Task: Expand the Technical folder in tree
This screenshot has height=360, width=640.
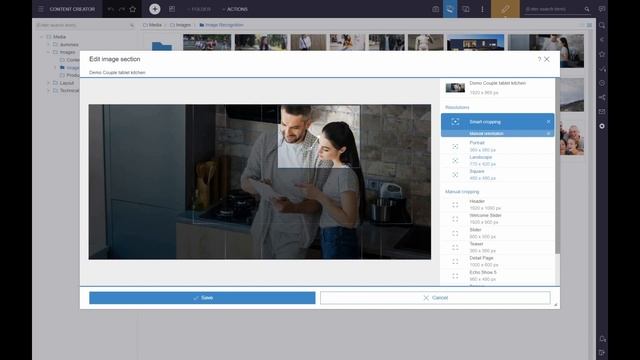Action: [48, 91]
